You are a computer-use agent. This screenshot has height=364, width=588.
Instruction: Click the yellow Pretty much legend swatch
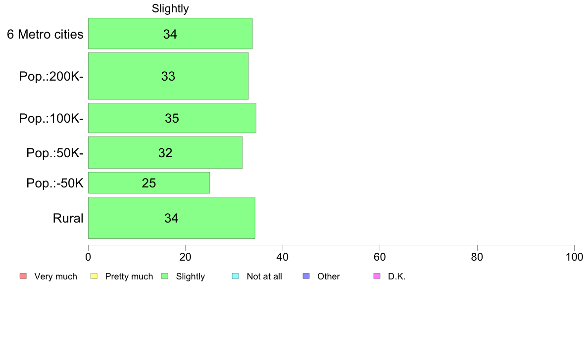tap(94, 276)
